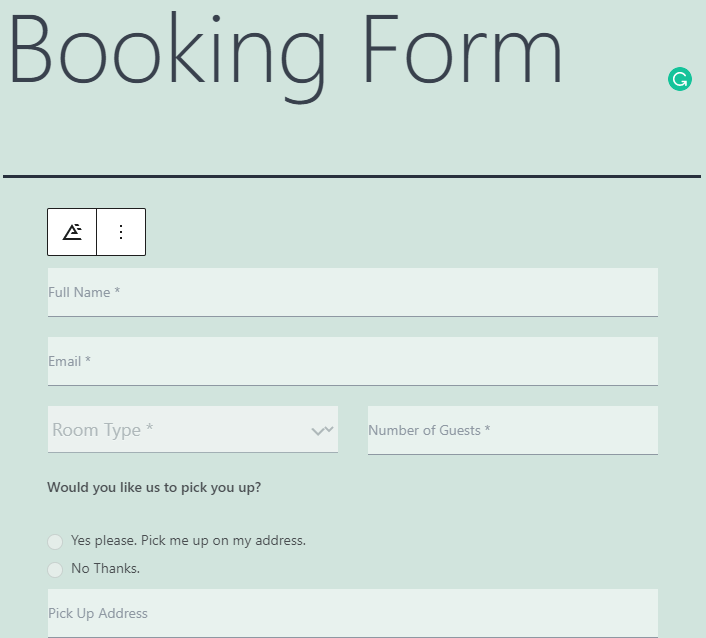
Task: Click the 'Would you like us to pick you up?' label
Action: pos(154,487)
